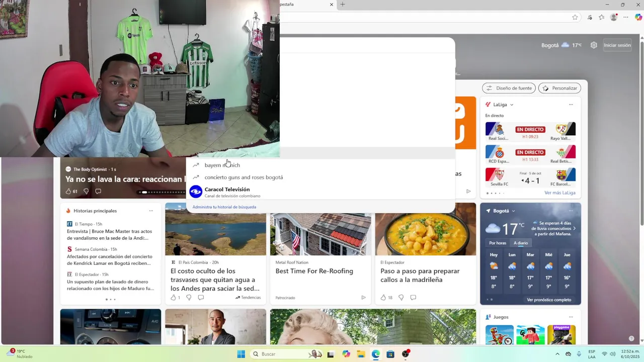644x362 pixels.
Task: Show hidden system tray icons
Action: (x=557, y=354)
